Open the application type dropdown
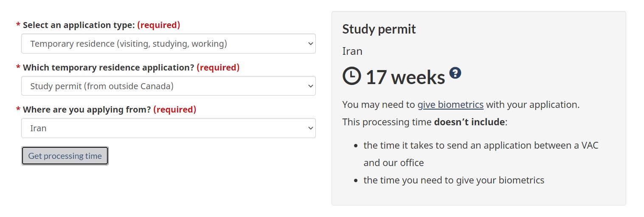 click(x=169, y=44)
